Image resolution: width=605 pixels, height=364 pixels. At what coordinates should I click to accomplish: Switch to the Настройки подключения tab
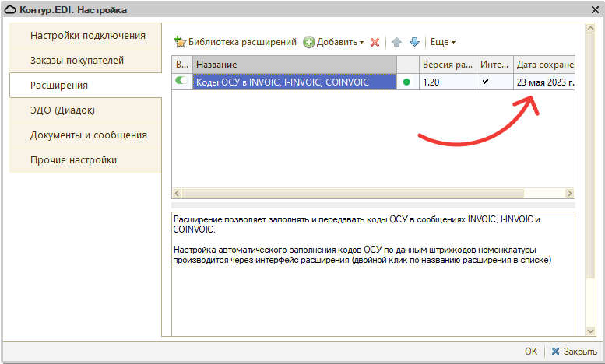tap(86, 36)
